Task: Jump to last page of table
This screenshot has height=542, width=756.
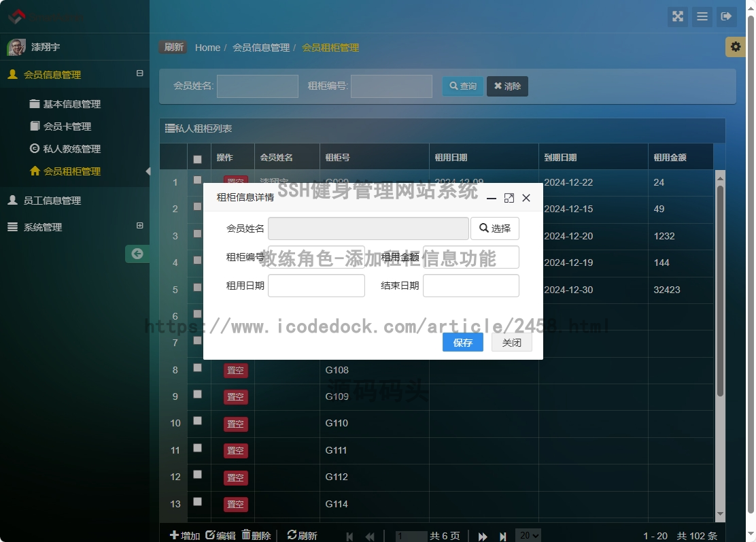Action: click(503, 537)
